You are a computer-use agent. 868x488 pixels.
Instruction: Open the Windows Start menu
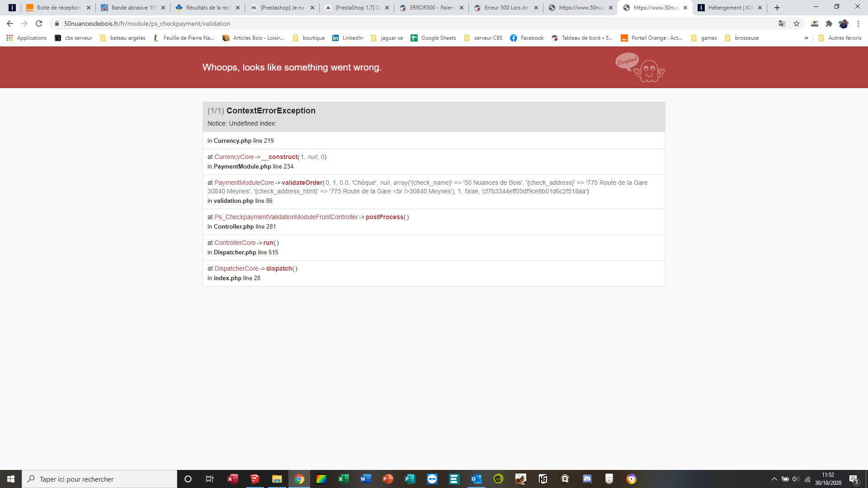pos(11,479)
